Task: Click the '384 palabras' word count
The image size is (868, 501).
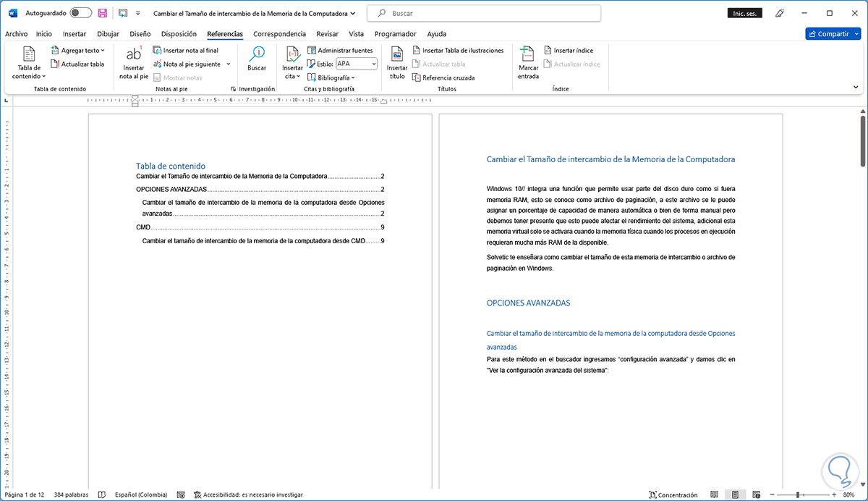Action: tap(71, 494)
